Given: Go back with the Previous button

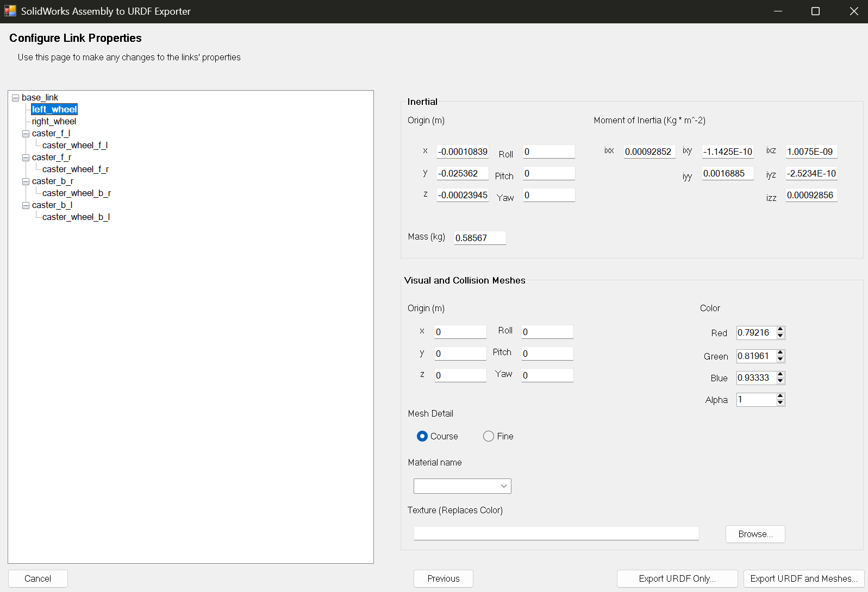Looking at the screenshot, I should pyautogui.click(x=444, y=578).
